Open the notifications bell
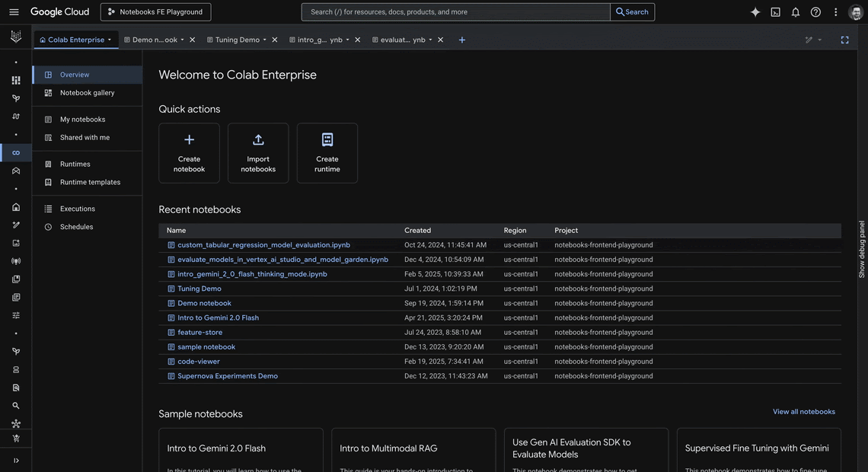Viewport: 868px width, 472px height. [x=796, y=11]
